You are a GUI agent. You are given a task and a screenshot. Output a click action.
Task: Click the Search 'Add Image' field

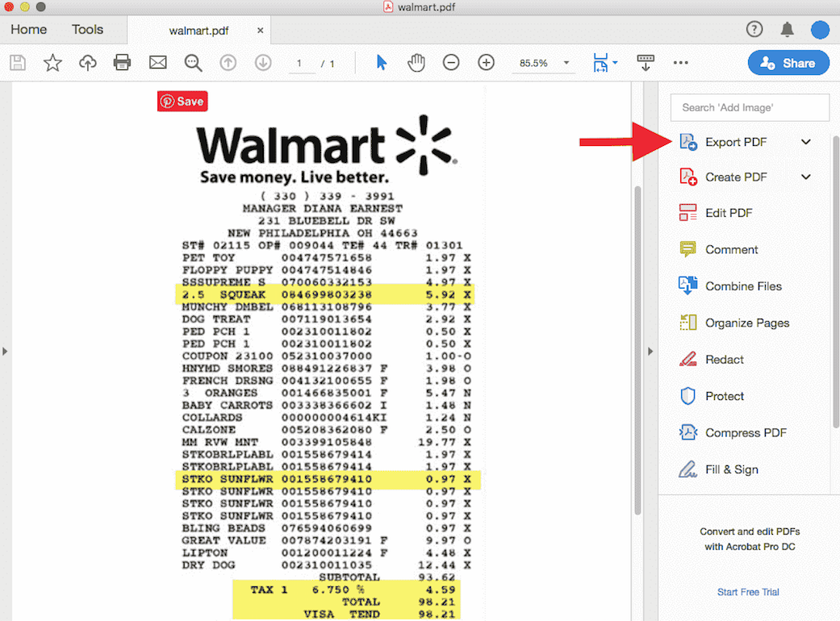[750, 107]
